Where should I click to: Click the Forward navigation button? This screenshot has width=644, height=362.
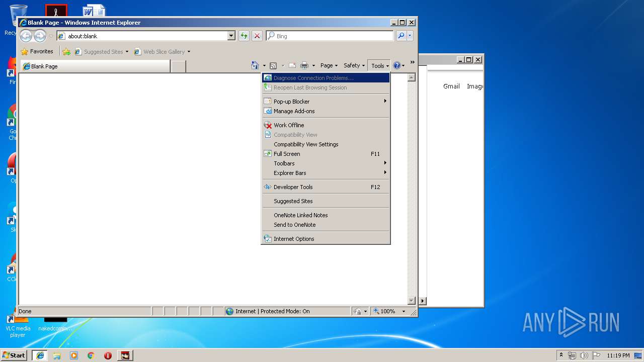point(40,36)
